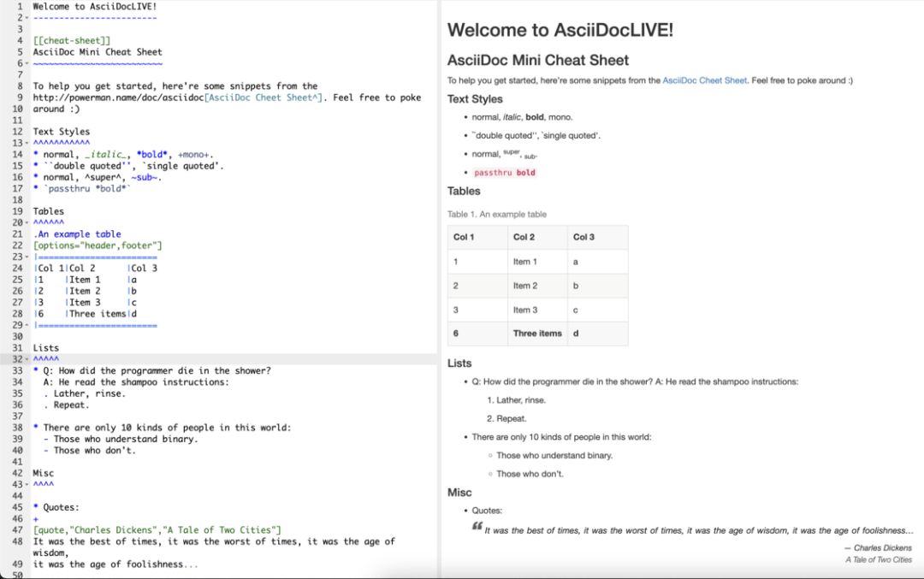Toggle the fold arrow beside line 13

(27, 143)
